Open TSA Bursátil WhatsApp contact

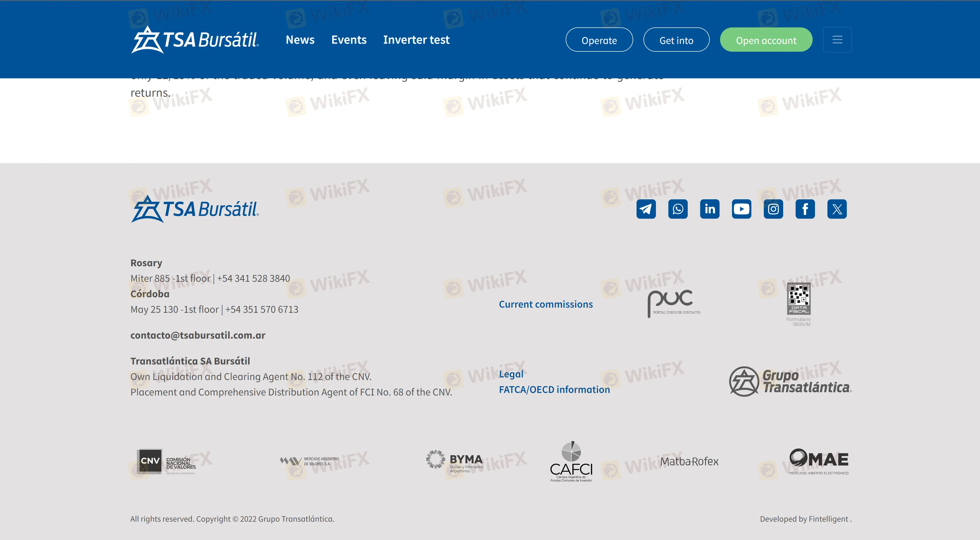pyautogui.click(x=677, y=208)
